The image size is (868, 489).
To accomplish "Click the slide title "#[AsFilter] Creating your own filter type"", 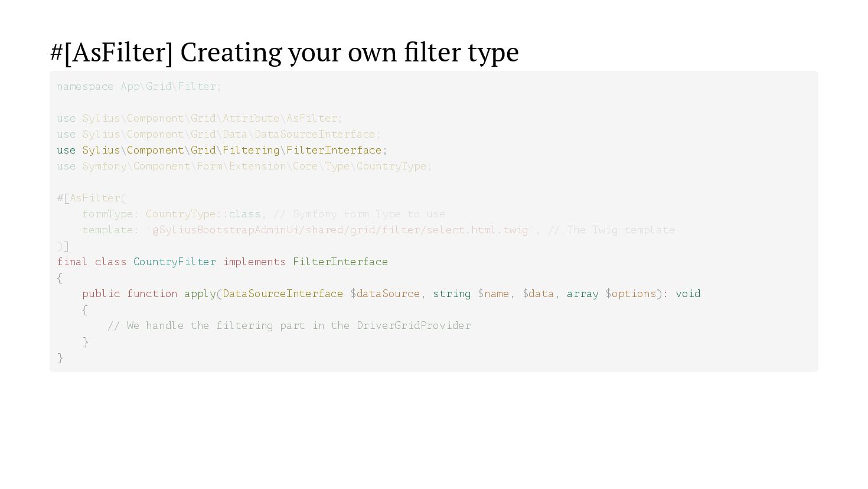I will 284,53.
